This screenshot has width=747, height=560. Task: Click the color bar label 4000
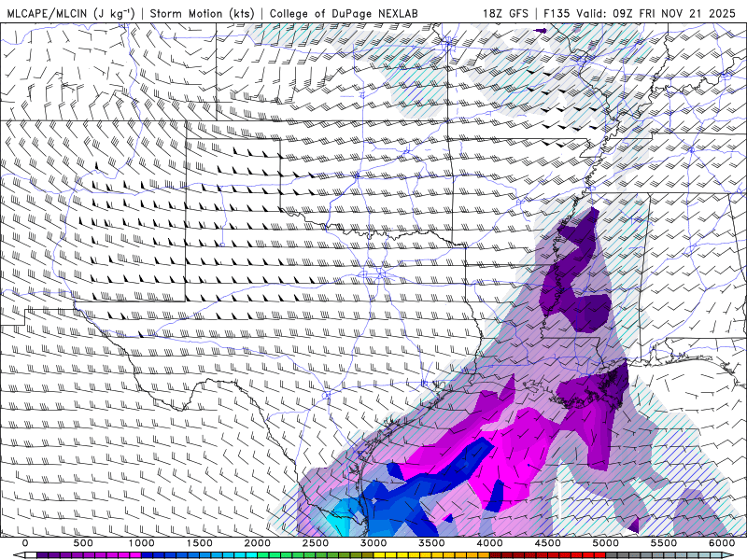pos(489,543)
